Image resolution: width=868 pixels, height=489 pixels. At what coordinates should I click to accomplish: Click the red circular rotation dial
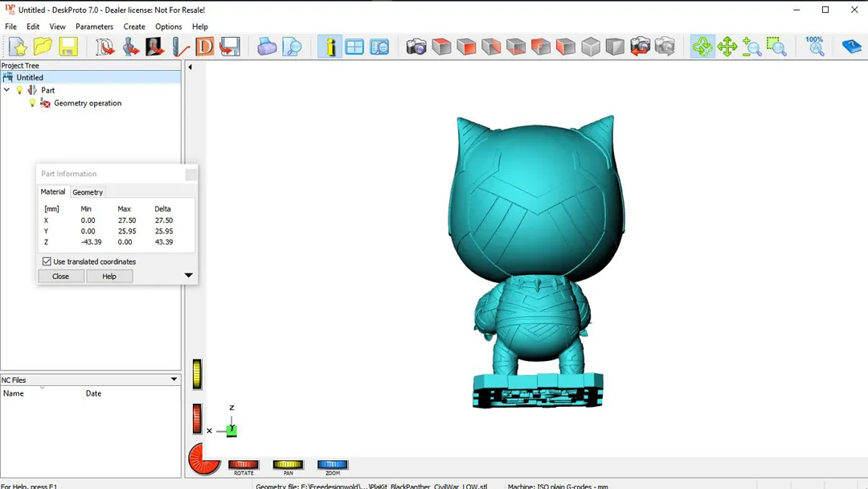[203, 459]
